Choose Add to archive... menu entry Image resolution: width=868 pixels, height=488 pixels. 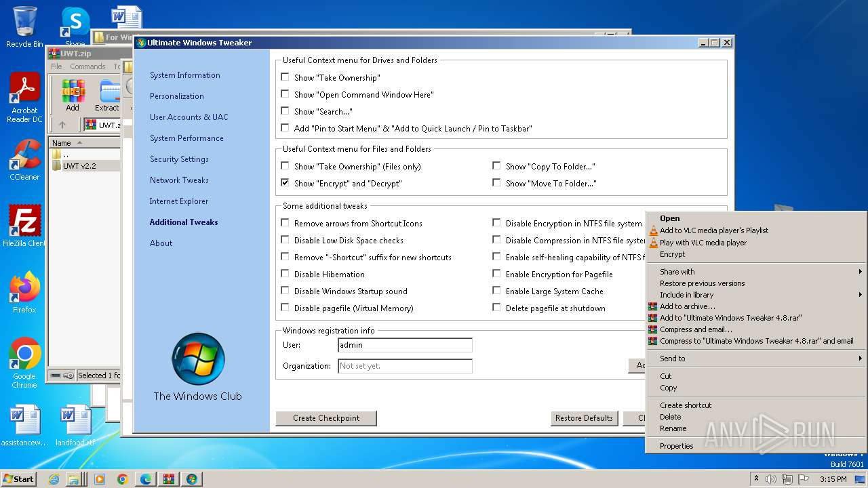click(x=755, y=306)
